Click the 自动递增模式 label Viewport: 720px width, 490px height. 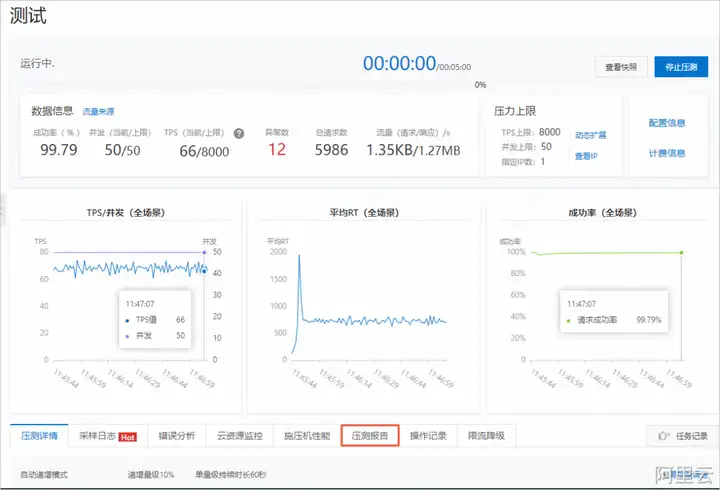(44, 475)
